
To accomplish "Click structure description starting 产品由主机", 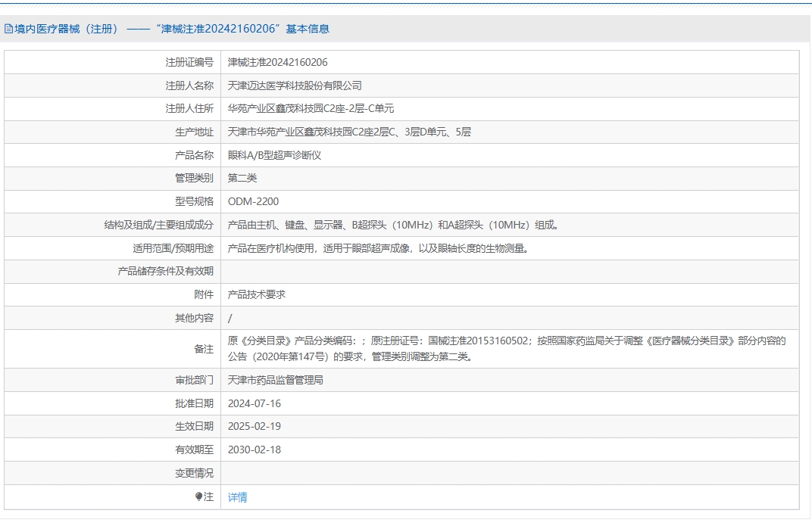I will [x=393, y=225].
